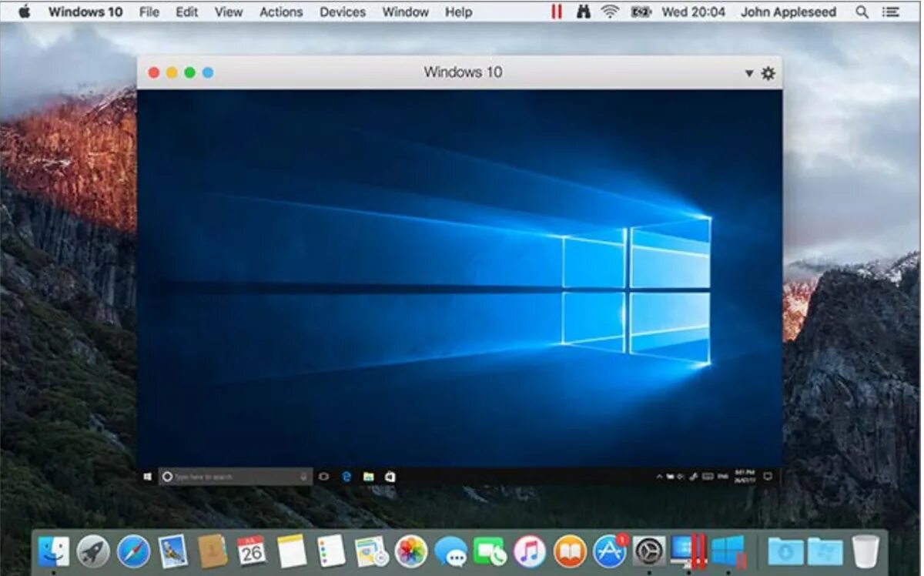This screenshot has height=576, width=924.
Task: Expand the title bar dropdown triangle
Action: point(748,73)
